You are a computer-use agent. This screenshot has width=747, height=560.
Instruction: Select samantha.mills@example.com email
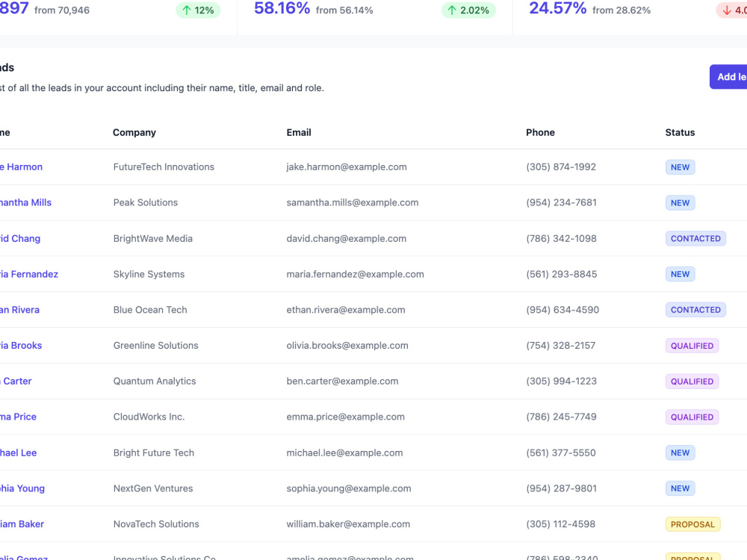pyautogui.click(x=352, y=202)
